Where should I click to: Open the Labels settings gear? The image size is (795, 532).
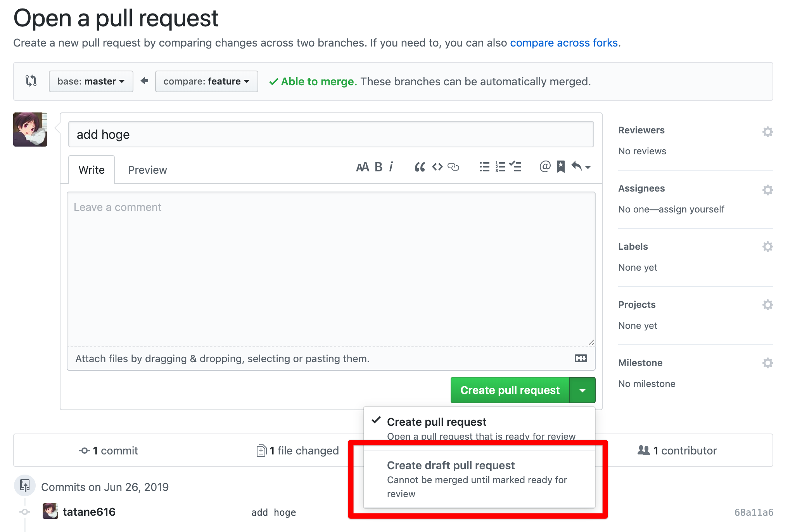click(x=768, y=247)
